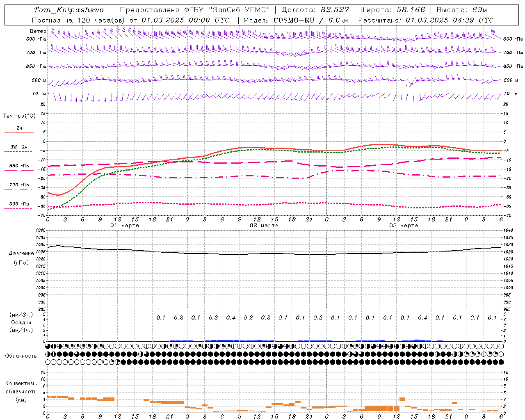The image size is (525, 420).
Task: Click 'Предоставлено ФГБУ ЗапСиб УГМС' provider text
Action: 195,10
